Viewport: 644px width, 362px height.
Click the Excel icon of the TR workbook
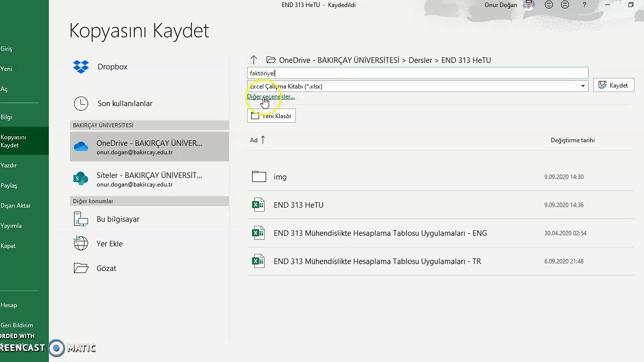258,261
